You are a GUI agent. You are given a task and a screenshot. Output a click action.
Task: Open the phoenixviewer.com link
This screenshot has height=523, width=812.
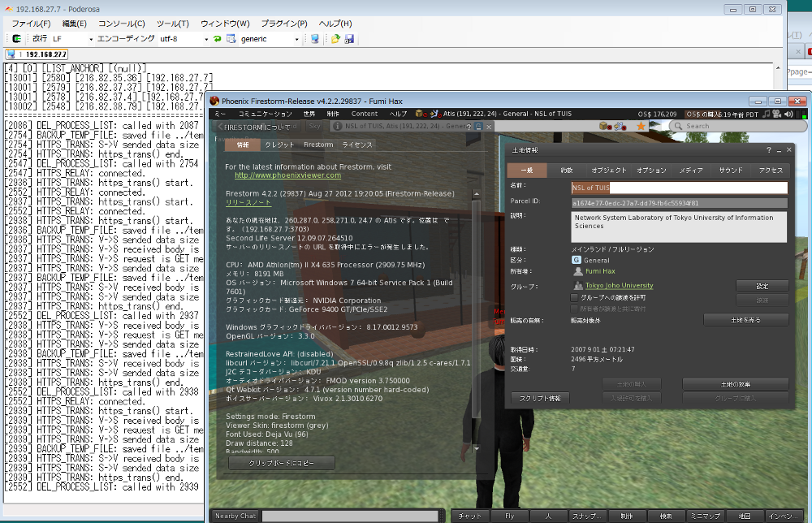point(288,175)
